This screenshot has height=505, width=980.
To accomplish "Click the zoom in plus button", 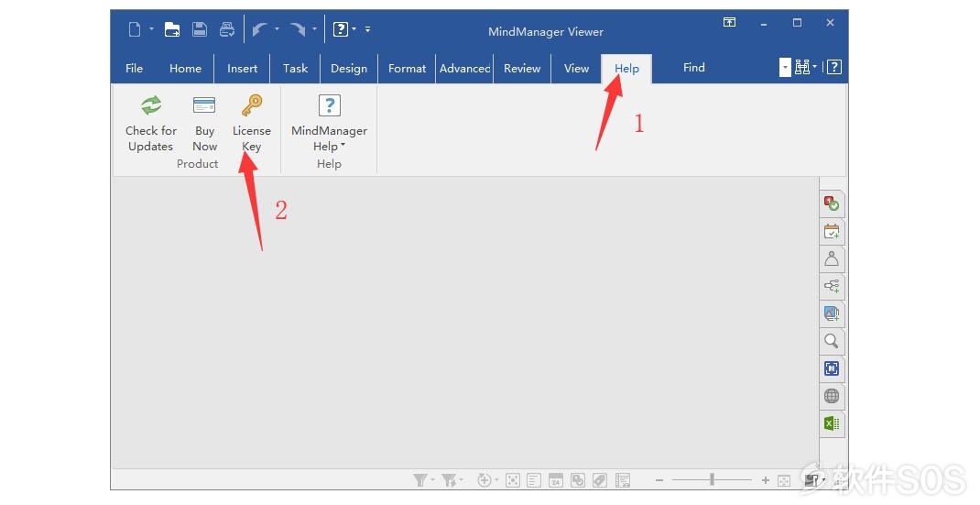I will click(x=766, y=480).
